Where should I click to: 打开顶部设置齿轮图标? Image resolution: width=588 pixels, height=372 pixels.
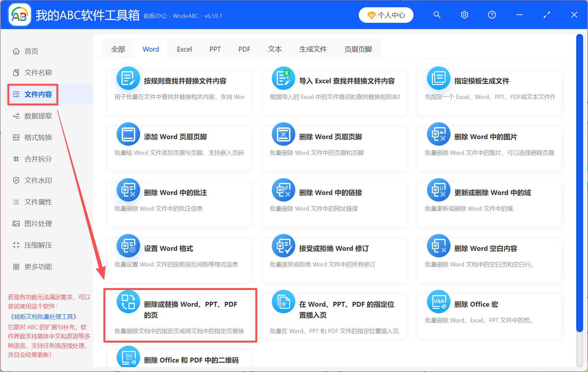464,15
